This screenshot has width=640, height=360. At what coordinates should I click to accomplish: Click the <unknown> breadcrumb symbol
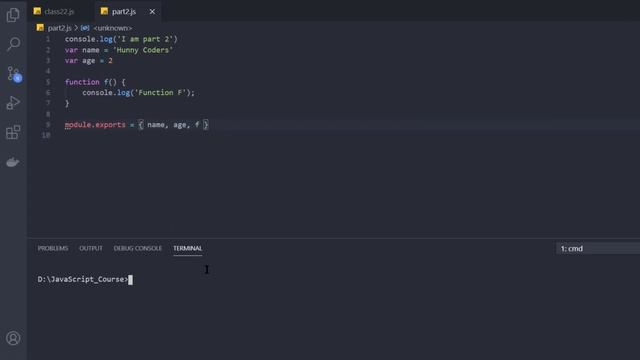pyautogui.click(x=113, y=28)
